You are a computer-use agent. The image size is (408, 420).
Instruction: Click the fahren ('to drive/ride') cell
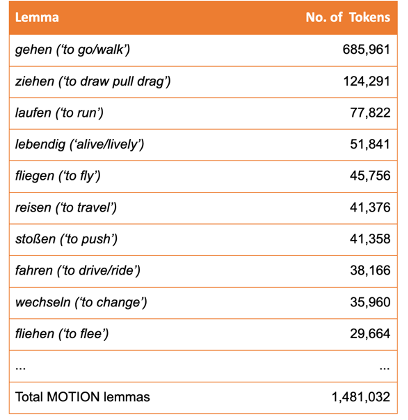click(x=77, y=271)
